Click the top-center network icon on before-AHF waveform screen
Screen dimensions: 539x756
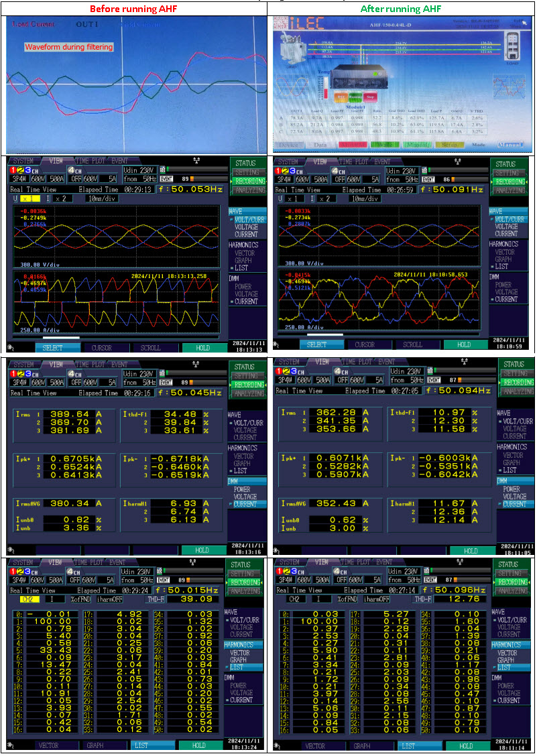[196, 162]
